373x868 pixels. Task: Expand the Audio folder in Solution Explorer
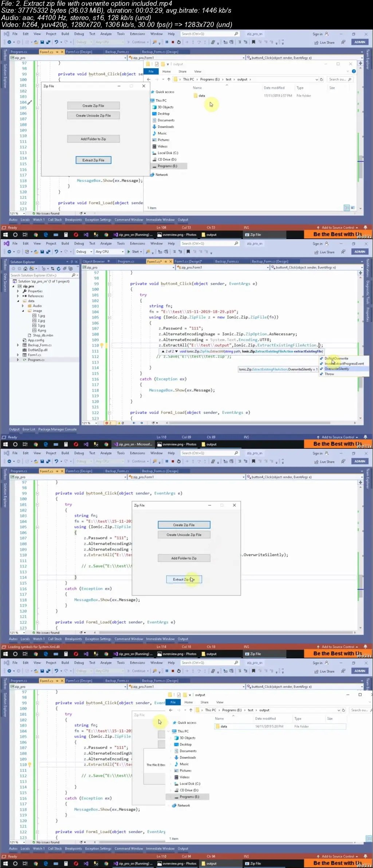[23, 306]
